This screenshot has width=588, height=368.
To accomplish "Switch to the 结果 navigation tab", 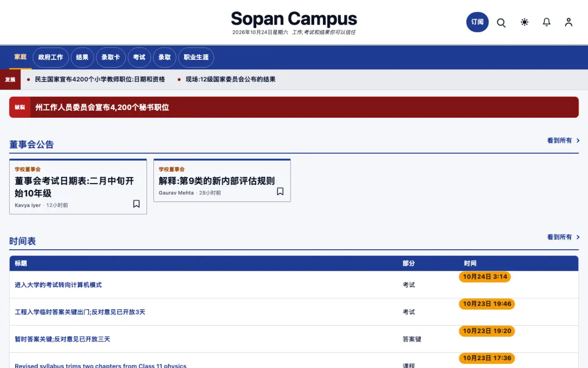I will [x=82, y=57].
